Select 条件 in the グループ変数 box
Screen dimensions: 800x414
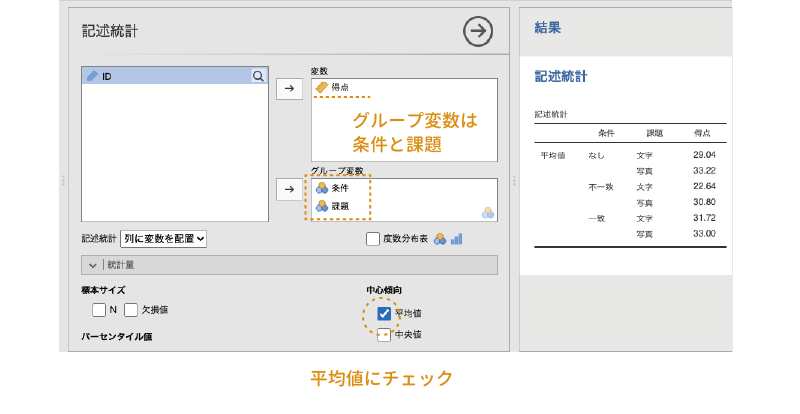coord(339,188)
